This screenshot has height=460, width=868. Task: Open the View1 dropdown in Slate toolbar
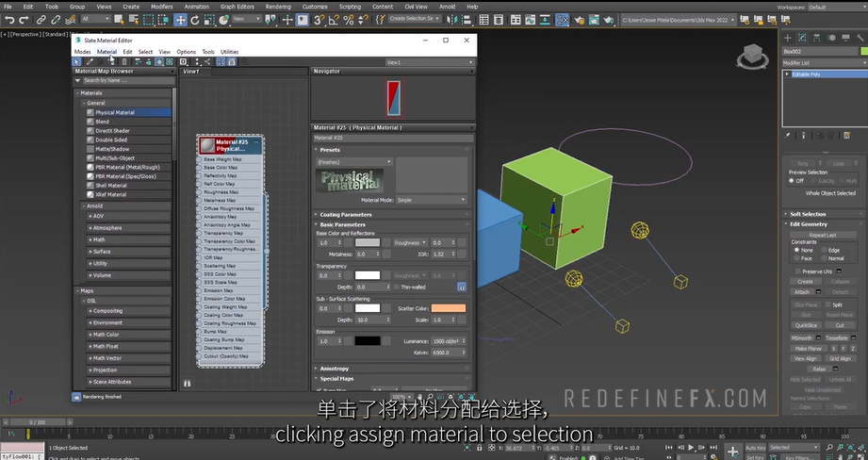430,62
